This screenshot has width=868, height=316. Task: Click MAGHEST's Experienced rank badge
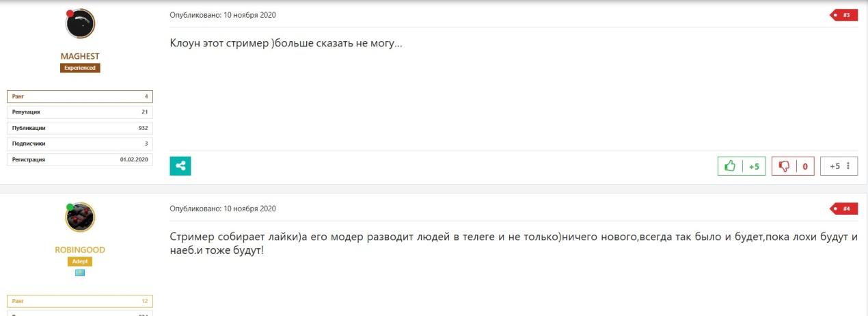pos(80,68)
